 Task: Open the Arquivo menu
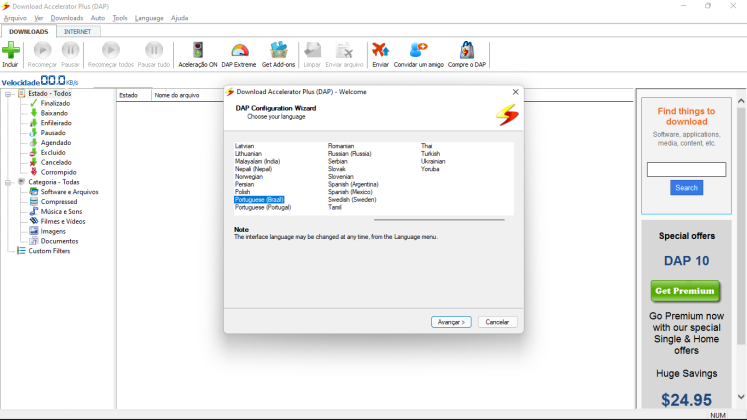[x=15, y=18]
